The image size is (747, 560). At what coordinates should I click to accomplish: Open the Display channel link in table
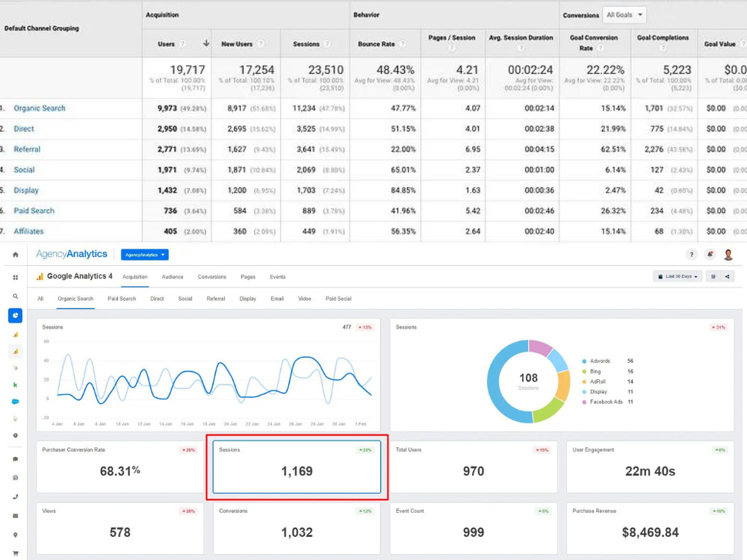pyautogui.click(x=25, y=190)
